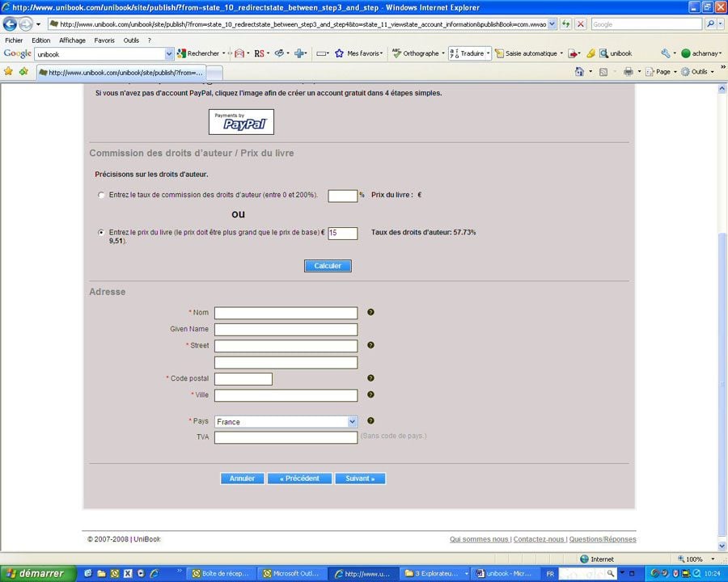This screenshot has width=728, height=582.
Task: Click the help icon next to Street
Action: tap(370, 345)
